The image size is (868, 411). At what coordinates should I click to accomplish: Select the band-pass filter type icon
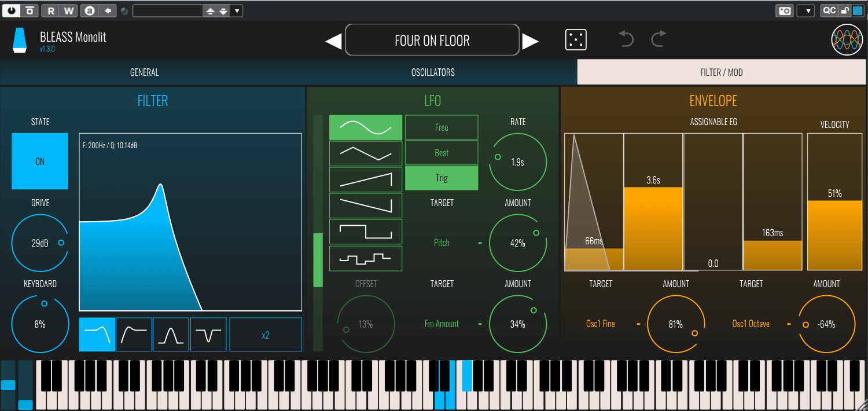tap(171, 335)
